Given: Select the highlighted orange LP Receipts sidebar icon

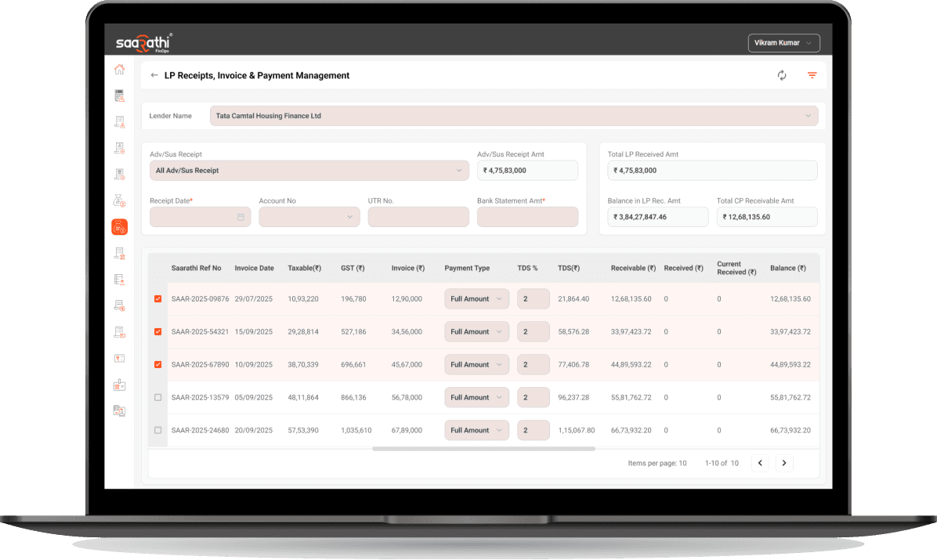Looking at the screenshot, I should [x=118, y=226].
